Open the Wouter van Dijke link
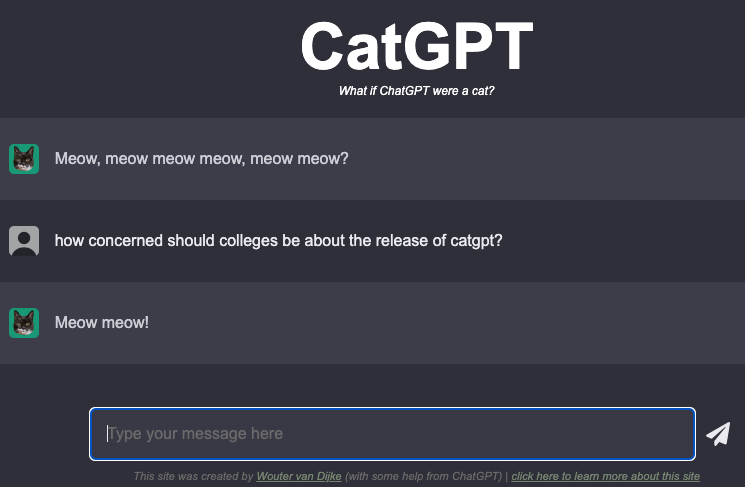745x487 pixels. pos(299,476)
